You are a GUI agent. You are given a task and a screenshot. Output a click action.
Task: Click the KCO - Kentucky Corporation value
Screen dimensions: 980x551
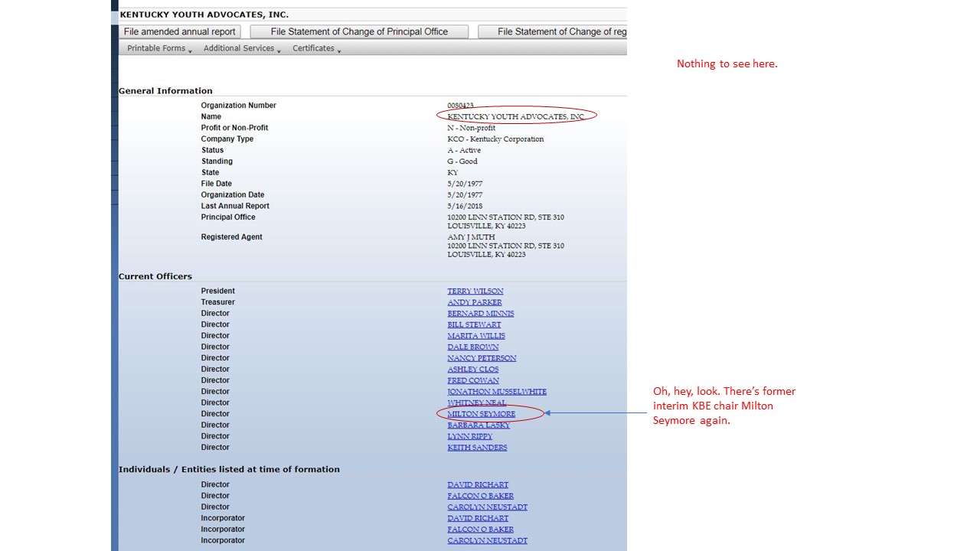(495, 139)
